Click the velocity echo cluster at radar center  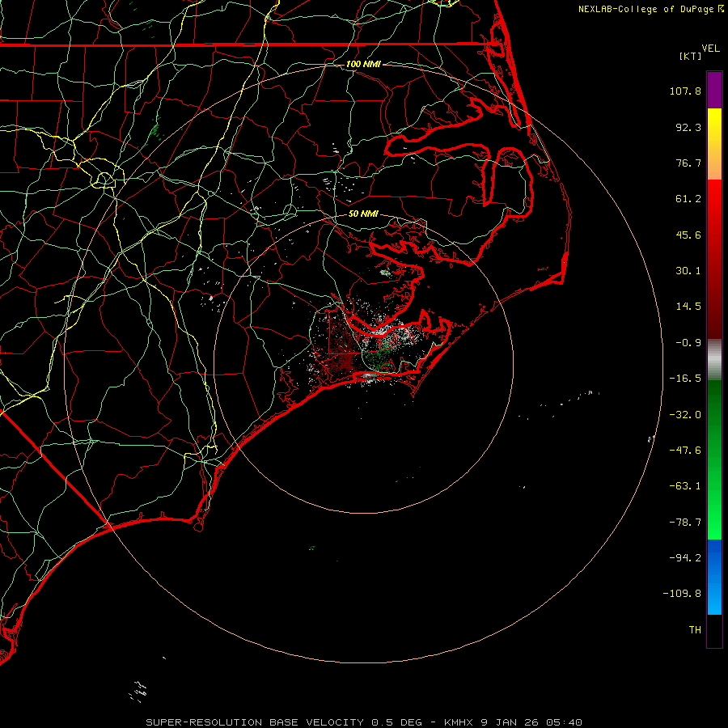pos(366,346)
